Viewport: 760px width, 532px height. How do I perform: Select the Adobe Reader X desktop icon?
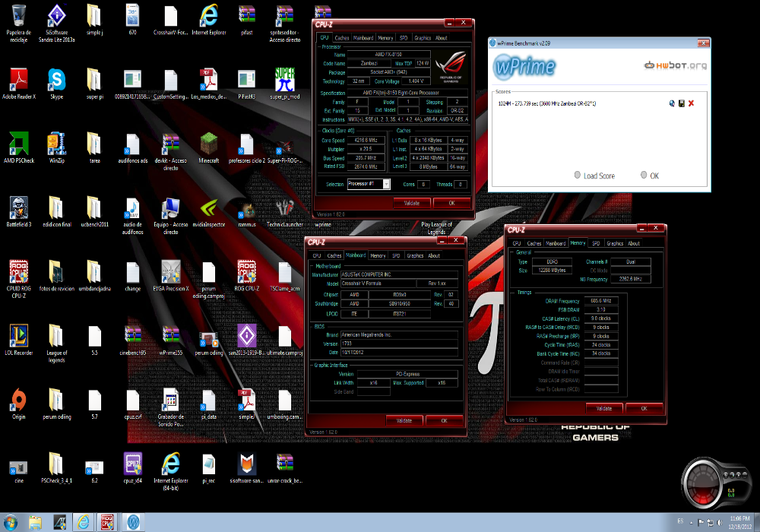pos(18,84)
